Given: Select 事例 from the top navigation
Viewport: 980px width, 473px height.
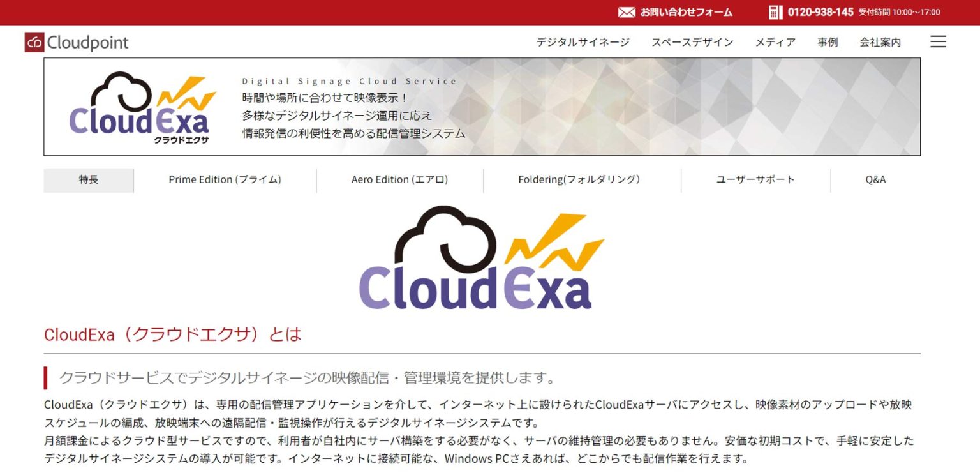Looking at the screenshot, I should [827, 41].
